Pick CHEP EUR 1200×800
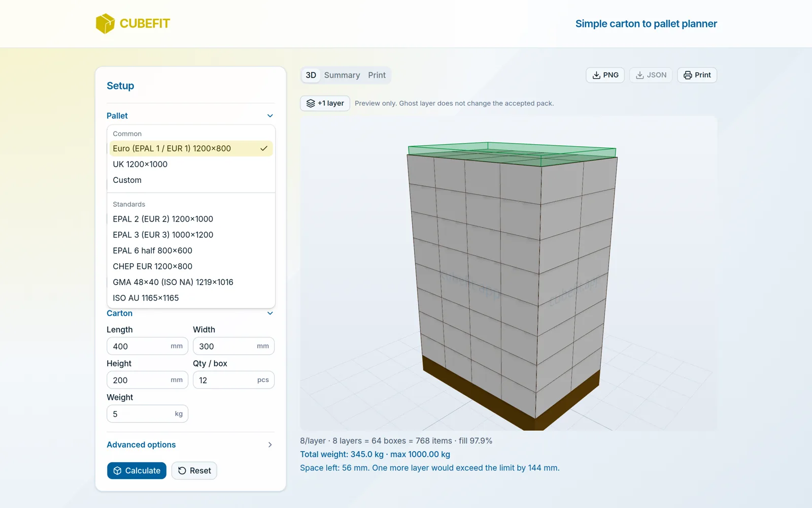This screenshot has height=508, width=812. coord(191,266)
